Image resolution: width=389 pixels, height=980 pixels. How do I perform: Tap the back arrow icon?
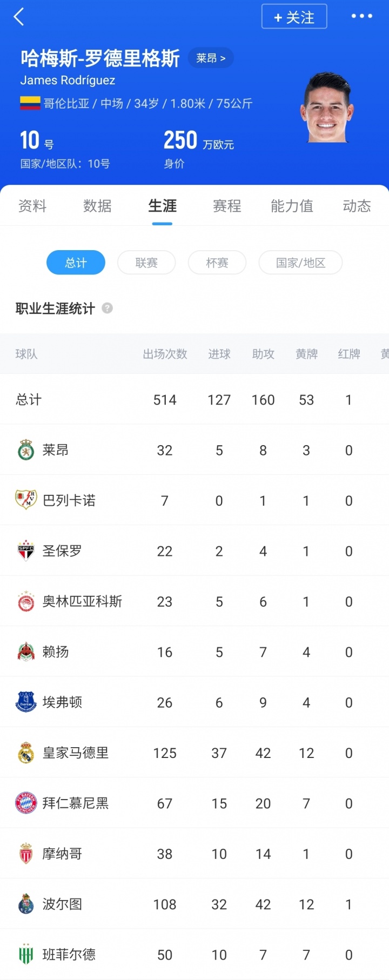click(x=19, y=17)
